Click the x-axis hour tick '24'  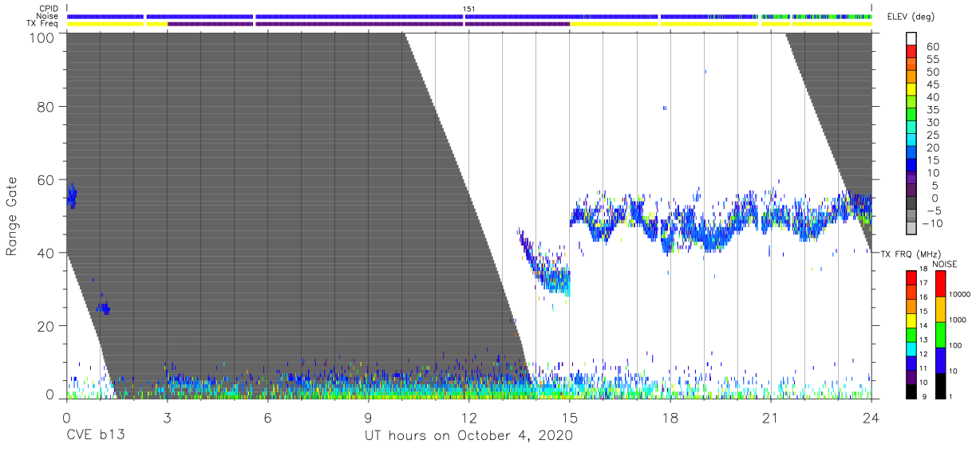click(871, 417)
